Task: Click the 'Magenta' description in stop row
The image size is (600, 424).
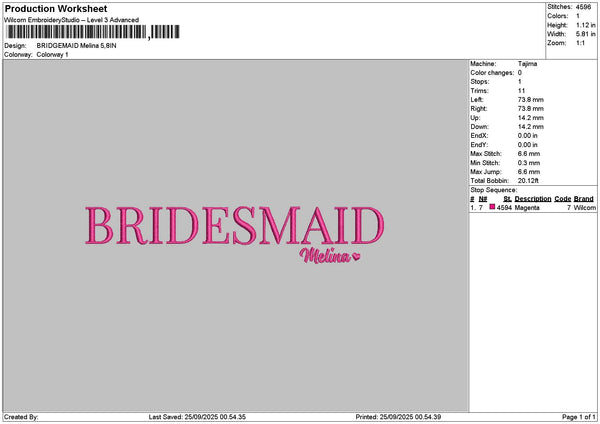Action: pos(527,208)
